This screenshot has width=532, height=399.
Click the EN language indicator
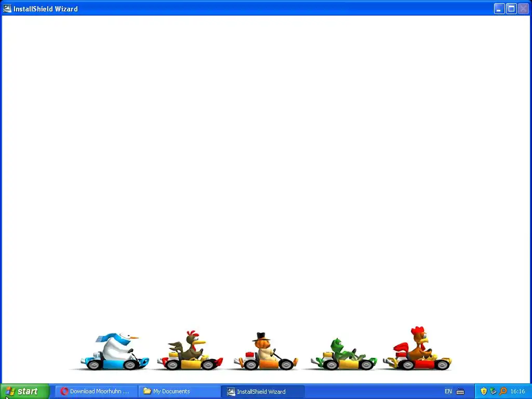pos(448,391)
